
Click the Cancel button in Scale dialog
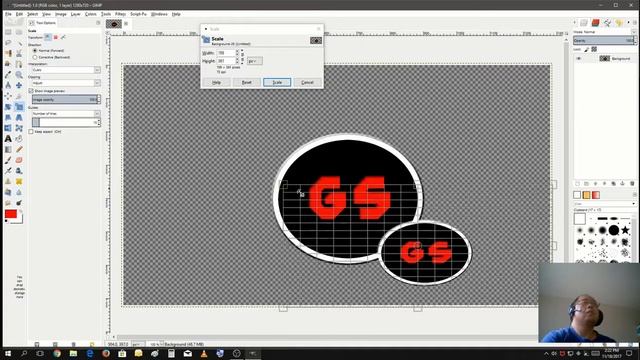coord(307,82)
